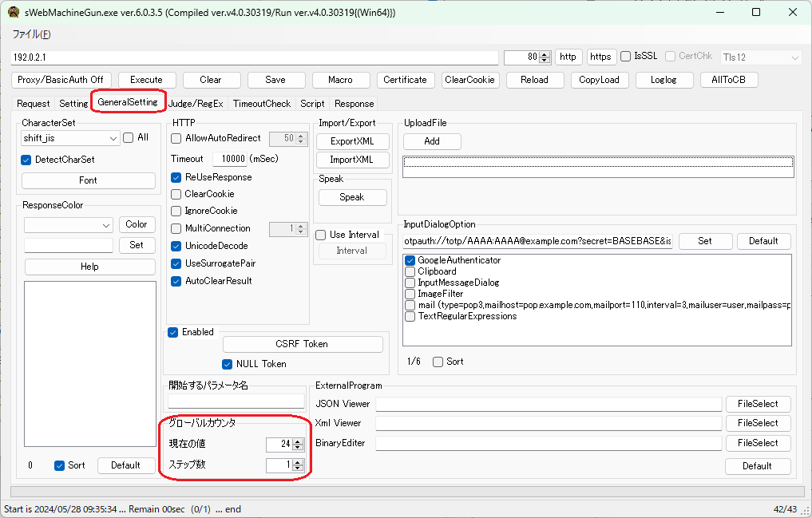
Task: Click the otpauth URI input field
Action: (x=537, y=241)
